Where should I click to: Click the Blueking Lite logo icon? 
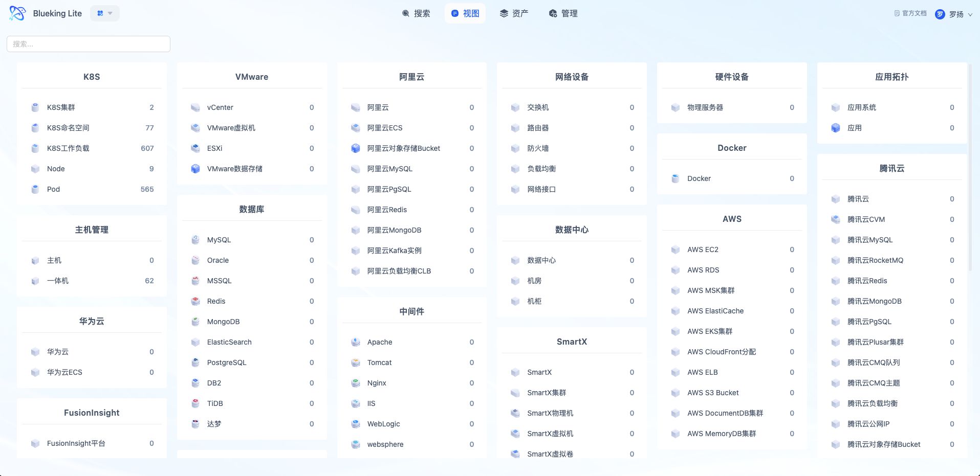[17, 13]
